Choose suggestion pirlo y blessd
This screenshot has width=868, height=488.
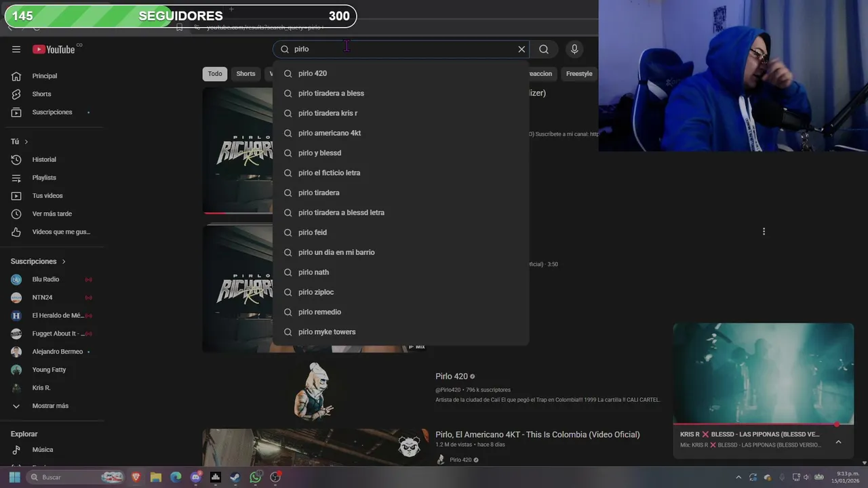pos(401,153)
